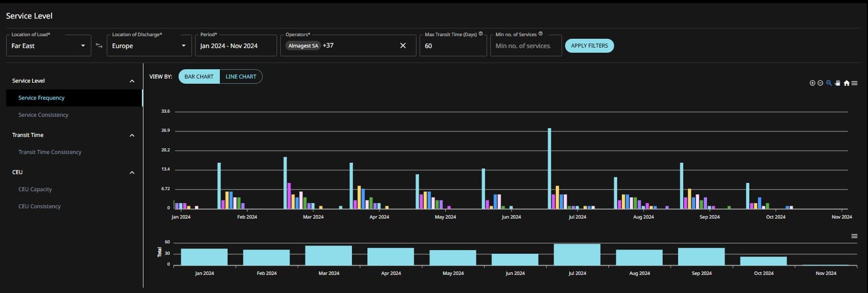Reset chart zoom with home icon
Viewport: 868px width, 293px height.
[x=846, y=83]
